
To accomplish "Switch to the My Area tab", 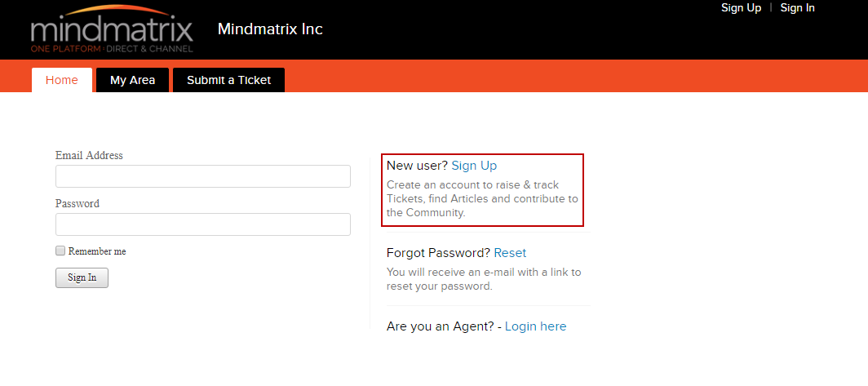I will [x=132, y=80].
